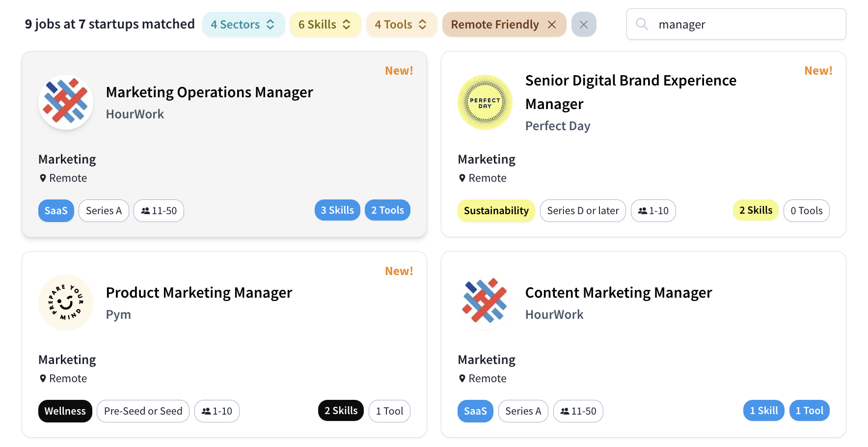This screenshot has height=447, width=868.
Task: Disable the Remote Friendly filter
Action: pos(552,24)
